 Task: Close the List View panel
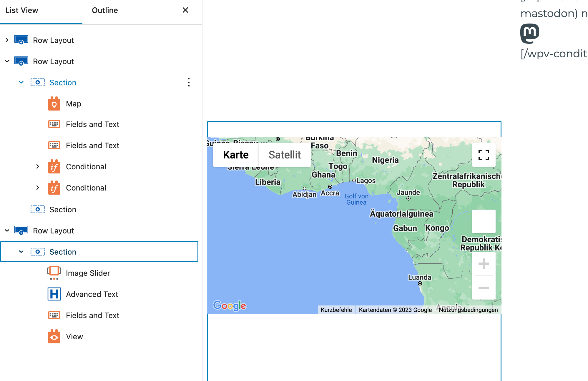185,10
